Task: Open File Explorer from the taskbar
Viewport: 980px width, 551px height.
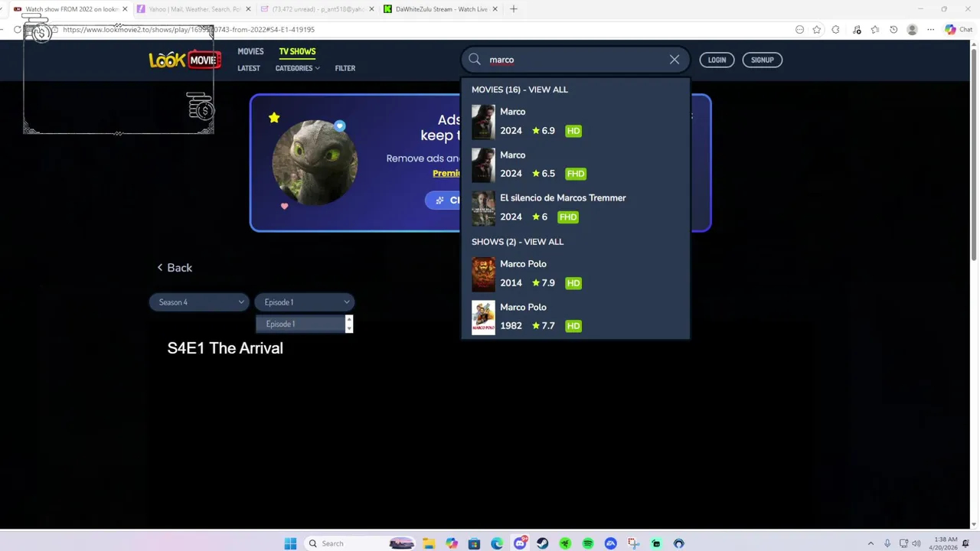Action: 429,543
